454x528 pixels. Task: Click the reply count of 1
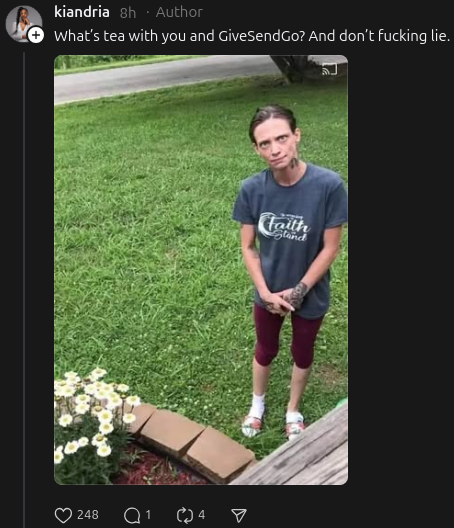[x=148, y=515]
